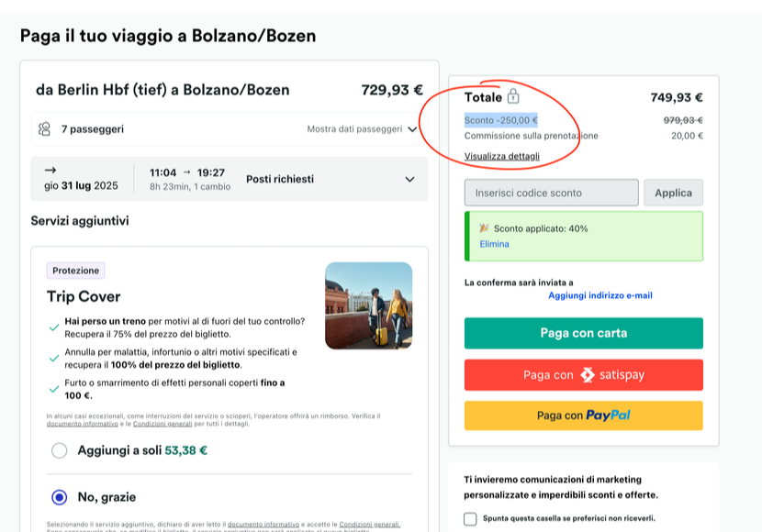Expand the 'Posti richiesti' section chevron
The height and width of the screenshot is (532, 762).
[409, 179]
